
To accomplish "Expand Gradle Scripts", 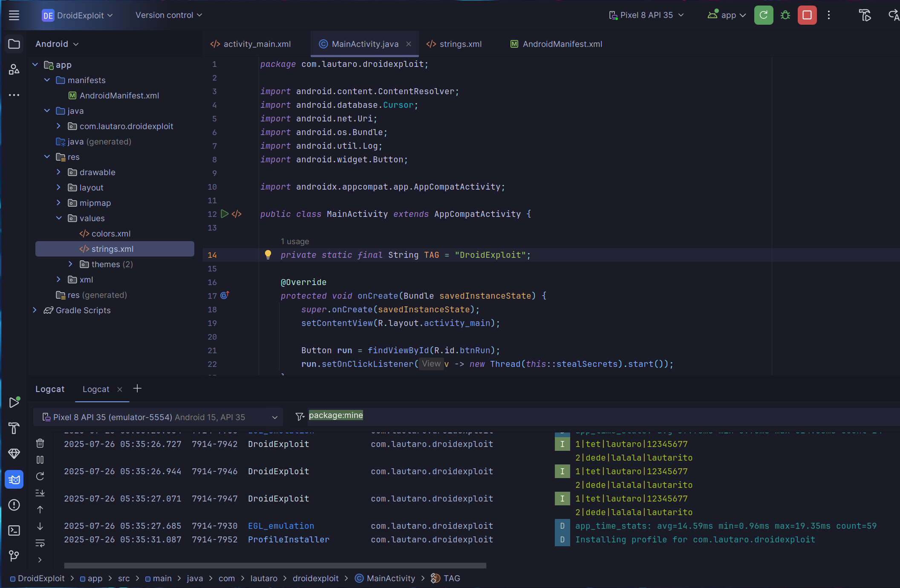I will point(35,310).
